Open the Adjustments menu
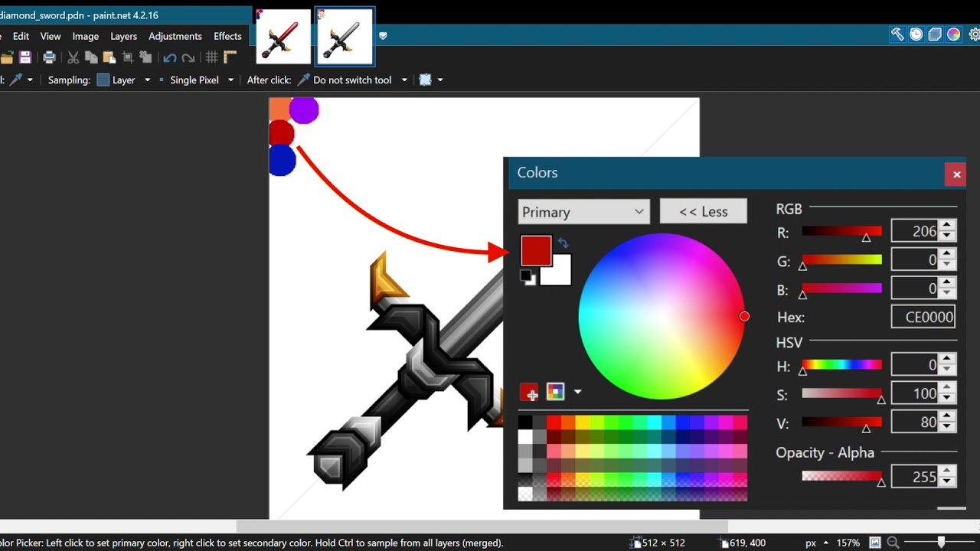 tap(175, 36)
